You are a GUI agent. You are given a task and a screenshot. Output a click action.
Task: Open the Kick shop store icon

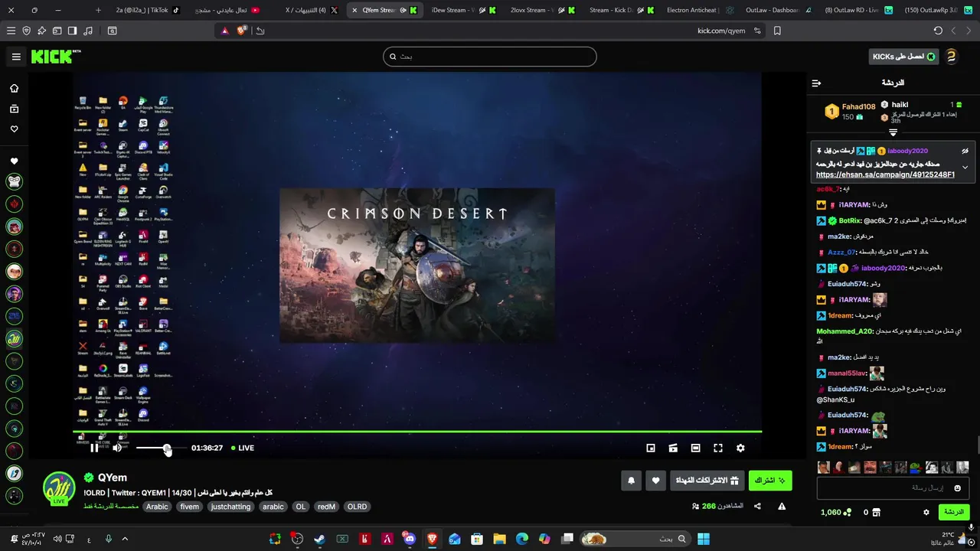(x=877, y=513)
